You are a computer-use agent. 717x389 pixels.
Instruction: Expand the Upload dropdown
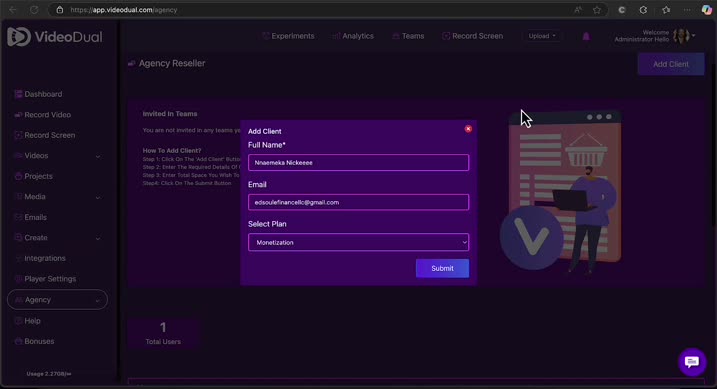click(542, 36)
